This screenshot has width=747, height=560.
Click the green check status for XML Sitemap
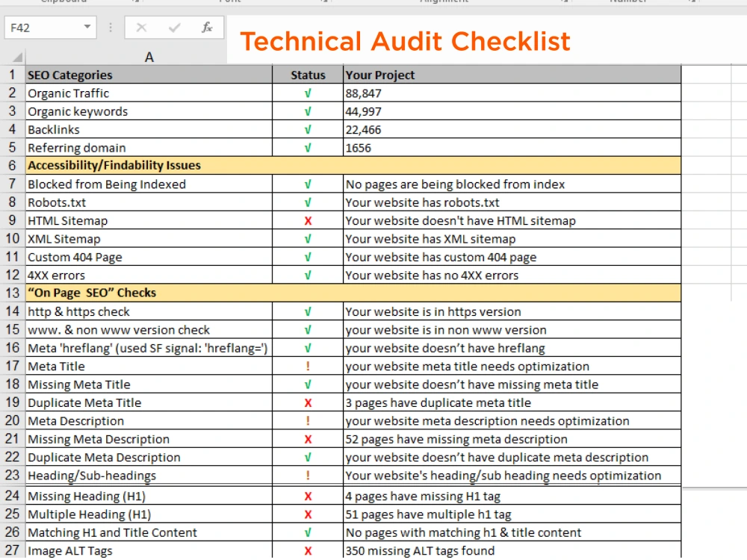[x=308, y=239]
